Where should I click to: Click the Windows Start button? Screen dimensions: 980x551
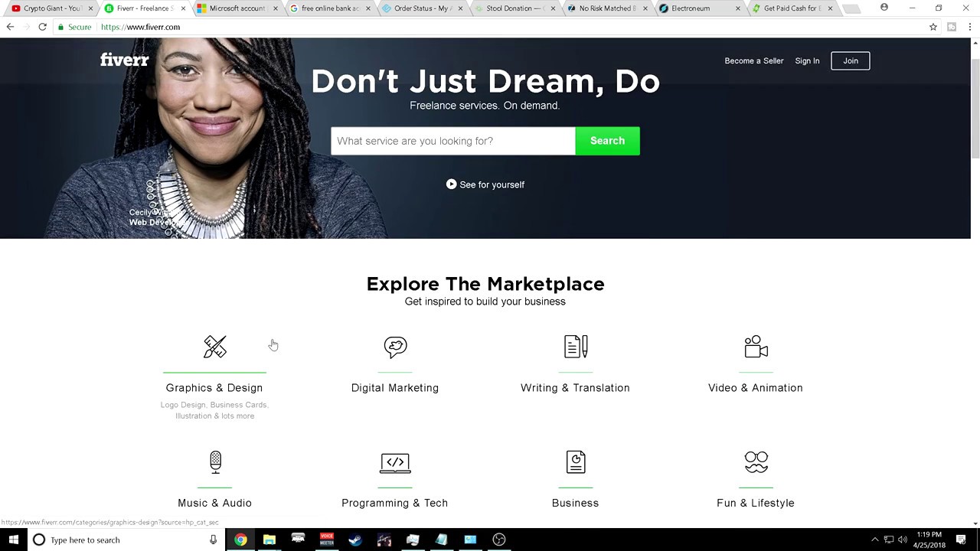14,540
